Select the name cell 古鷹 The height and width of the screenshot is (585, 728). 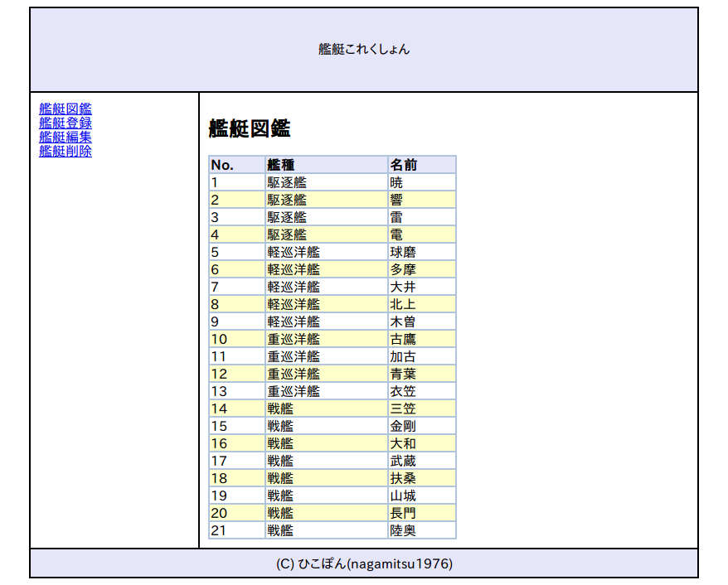pyautogui.click(x=421, y=339)
